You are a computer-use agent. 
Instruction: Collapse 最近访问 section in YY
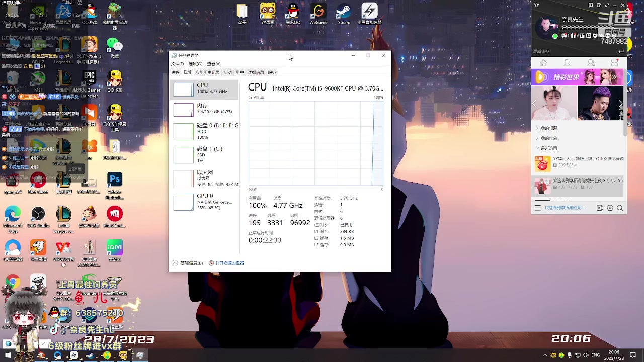548,148
